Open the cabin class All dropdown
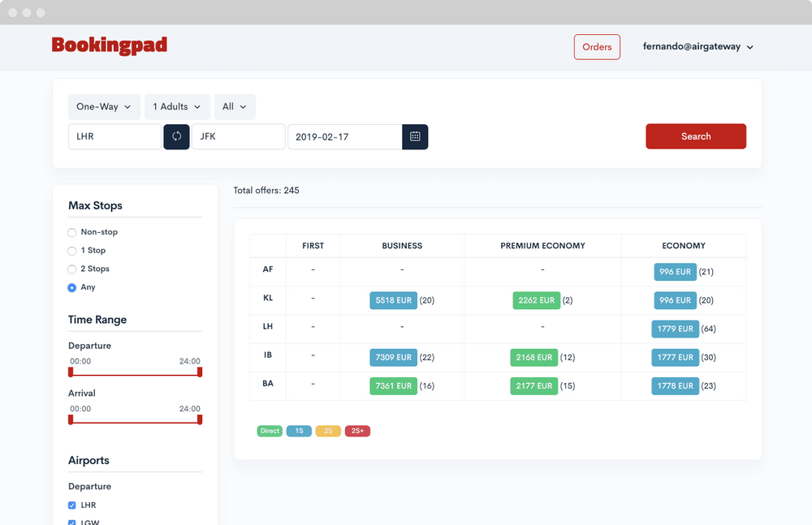This screenshot has width=812, height=525. 235,106
